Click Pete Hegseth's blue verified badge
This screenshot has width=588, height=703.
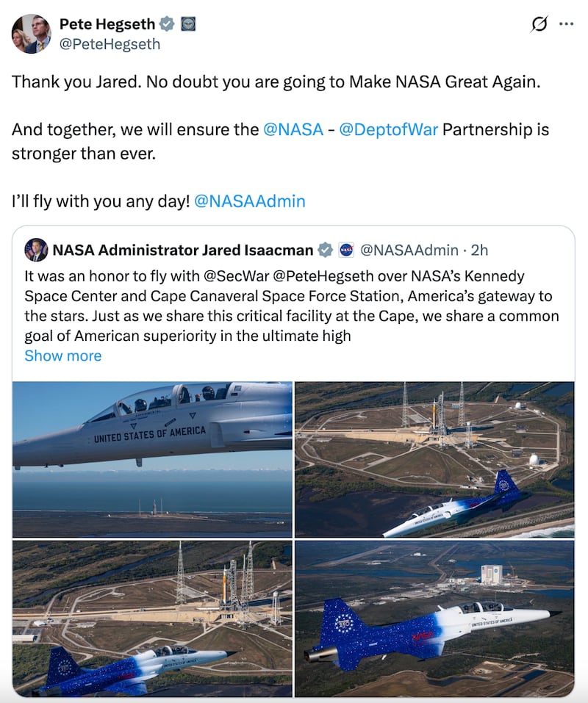(x=168, y=25)
